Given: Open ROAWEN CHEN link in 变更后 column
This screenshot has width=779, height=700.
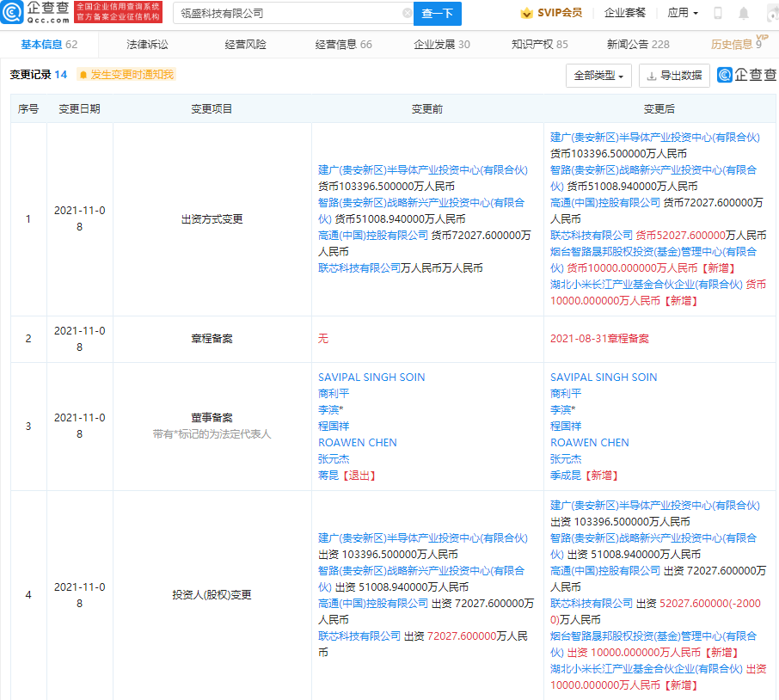Looking at the screenshot, I should [x=590, y=443].
